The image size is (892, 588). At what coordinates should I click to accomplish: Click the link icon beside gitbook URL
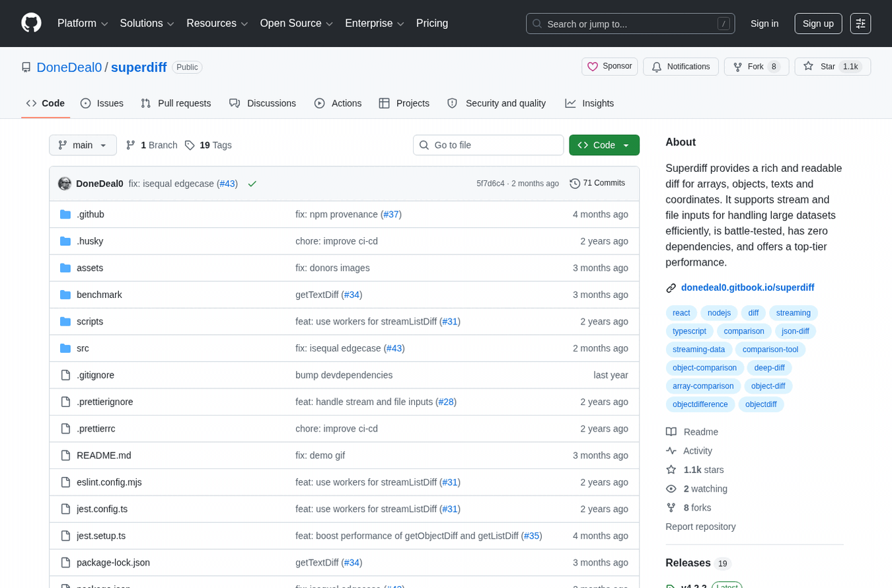pyautogui.click(x=671, y=288)
